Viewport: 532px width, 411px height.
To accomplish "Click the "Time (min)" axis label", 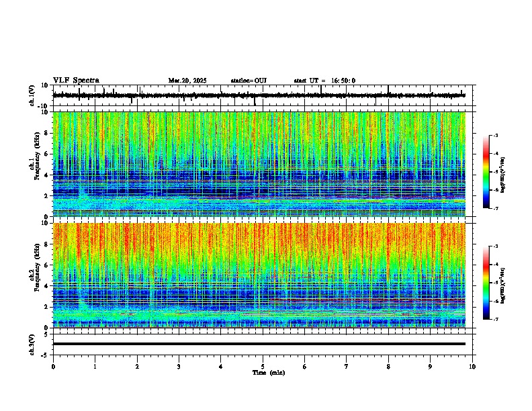I will pyautogui.click(x=269, y=373).
